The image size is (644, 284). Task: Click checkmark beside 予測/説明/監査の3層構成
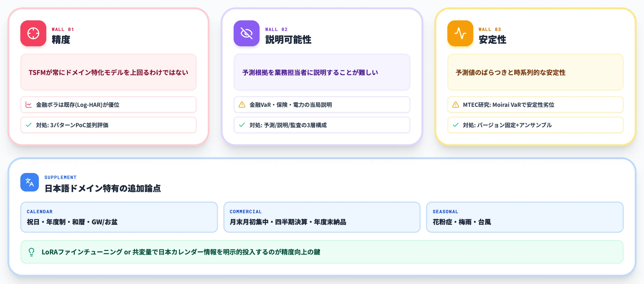pyautogui.click(x=242, y=125)
